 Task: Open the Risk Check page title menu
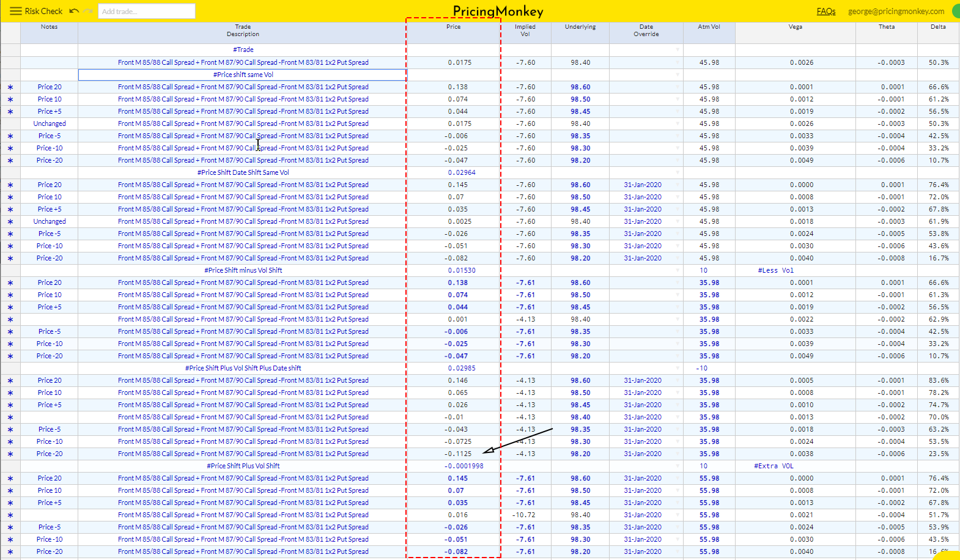pos(43,11)
